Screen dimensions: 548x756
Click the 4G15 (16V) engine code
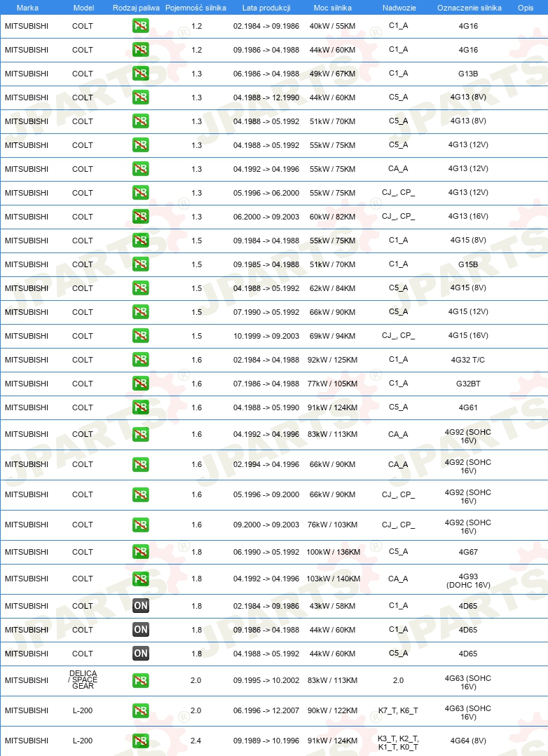(468, 335)
